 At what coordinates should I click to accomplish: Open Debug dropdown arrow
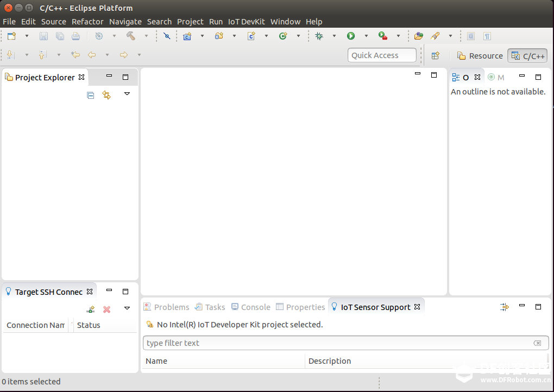point(334,36)
